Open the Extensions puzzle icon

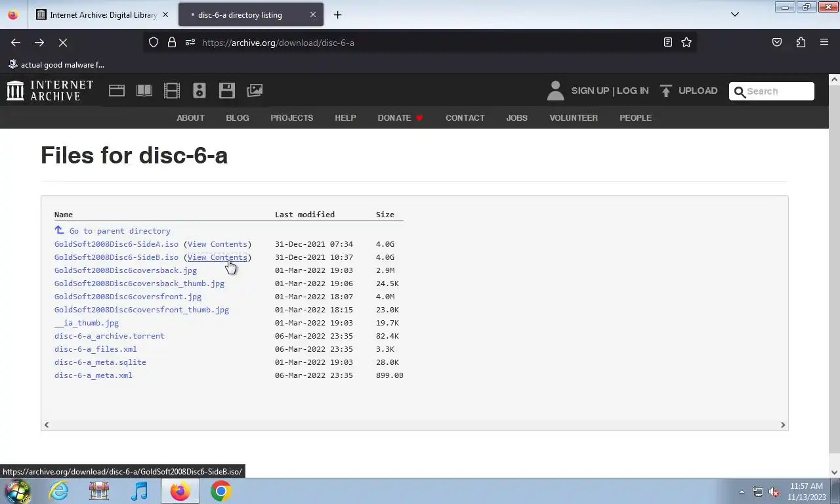point(801,42)
